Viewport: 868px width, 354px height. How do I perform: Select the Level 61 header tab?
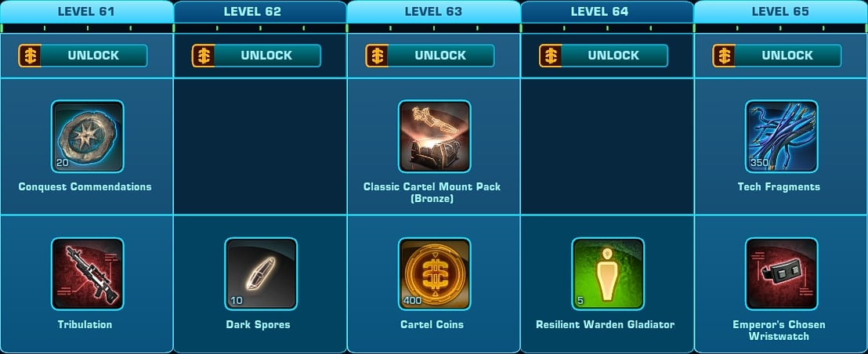pyautogui.click(x=87, y=12)
